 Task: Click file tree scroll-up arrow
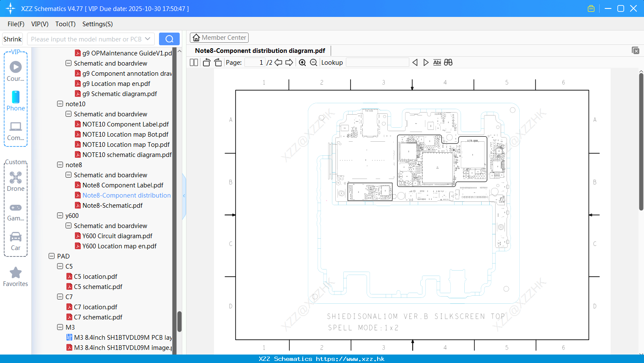tap(179, 51)
